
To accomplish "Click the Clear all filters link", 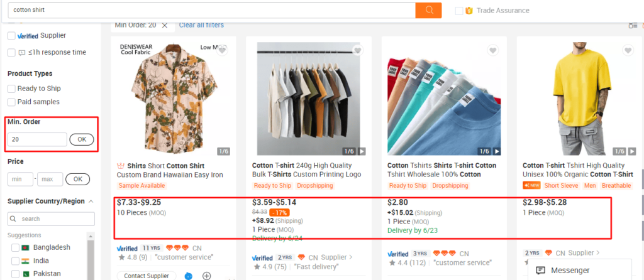I will coord(201,25).
